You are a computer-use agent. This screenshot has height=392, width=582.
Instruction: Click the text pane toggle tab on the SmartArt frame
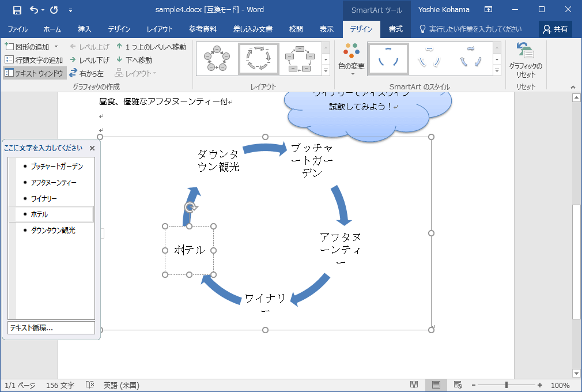[x=103, y=233]
